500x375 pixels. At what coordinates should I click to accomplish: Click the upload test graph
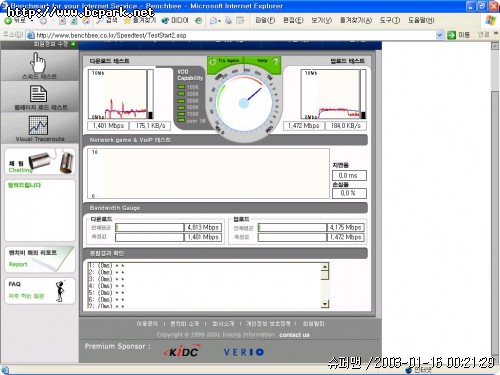pyautogui.click(x=330, y=94)
